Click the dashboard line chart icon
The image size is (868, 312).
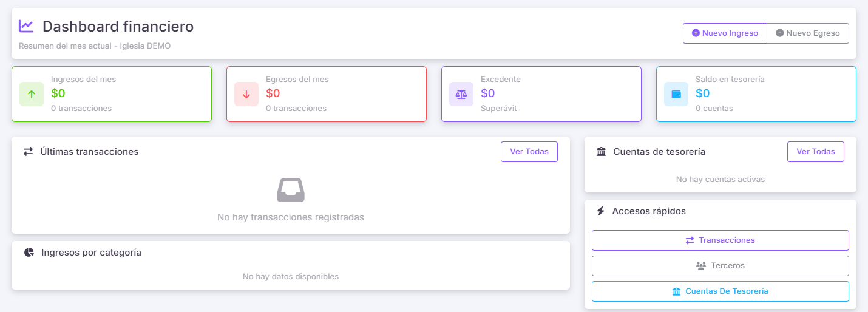coord(26,26)
